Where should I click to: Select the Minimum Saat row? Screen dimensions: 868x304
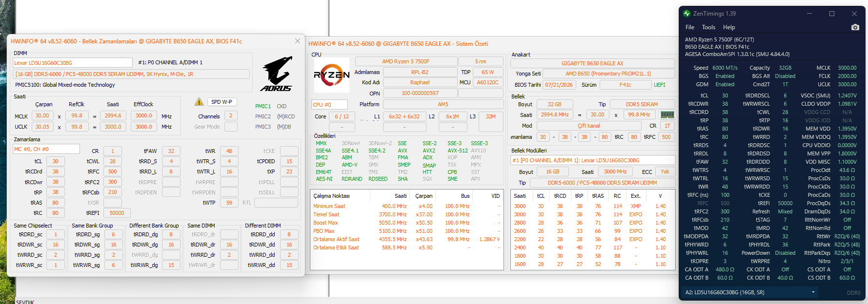coord(406,206)
